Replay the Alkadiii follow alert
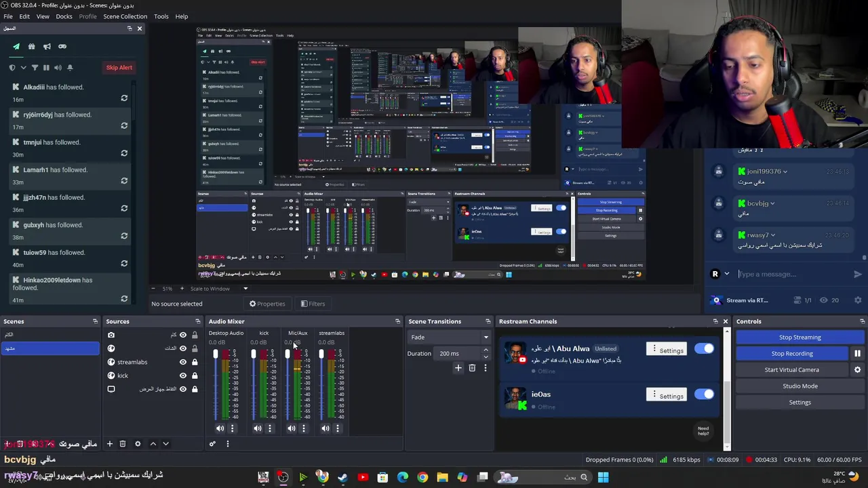 (x=124, y=98)
